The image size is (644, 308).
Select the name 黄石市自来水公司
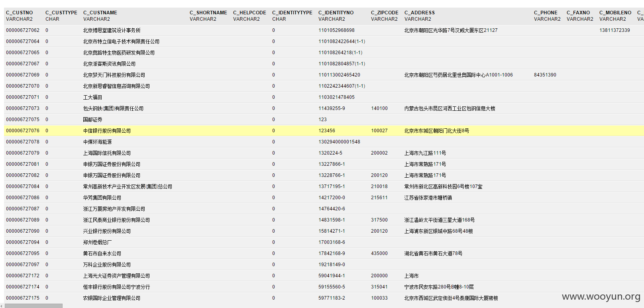[102, 253]
